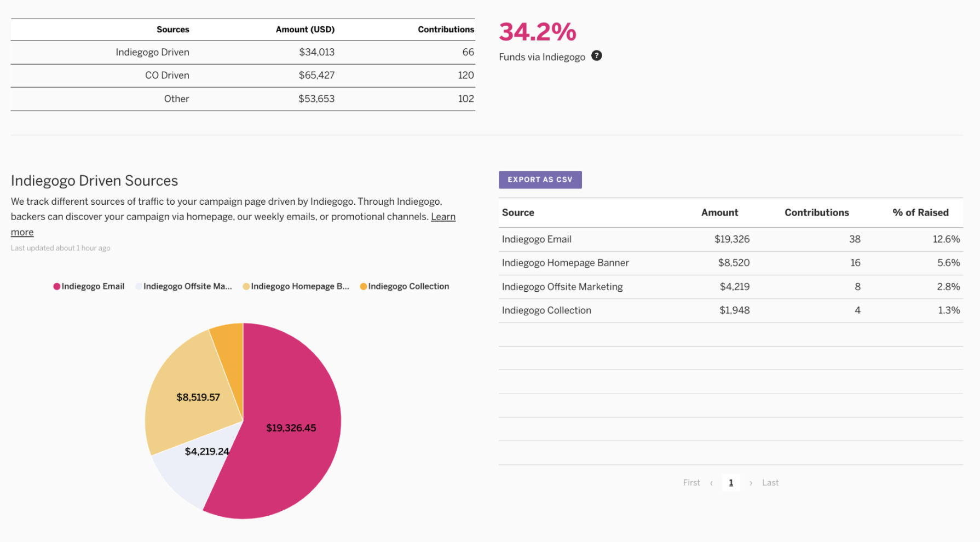Select the Indiegogo Collection table row
The image size is (980, 542).
click(x=731, y=310)
